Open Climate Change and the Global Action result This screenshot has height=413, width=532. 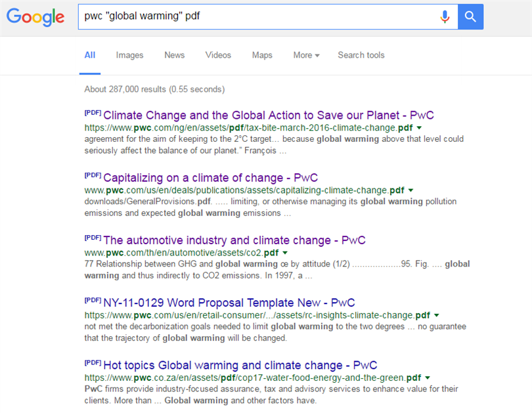[x=269, y=116]
